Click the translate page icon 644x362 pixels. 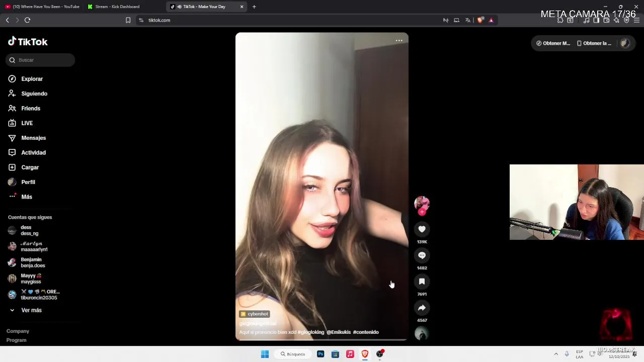[467, 20]
